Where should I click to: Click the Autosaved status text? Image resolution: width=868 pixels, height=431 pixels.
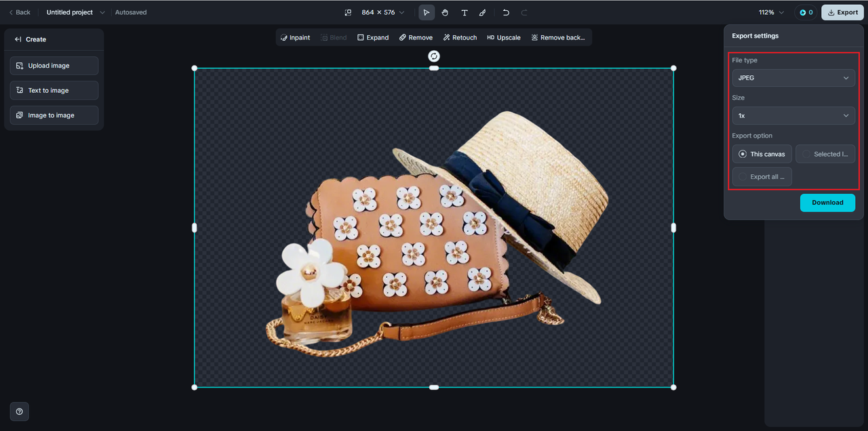[x=131, y=12]
